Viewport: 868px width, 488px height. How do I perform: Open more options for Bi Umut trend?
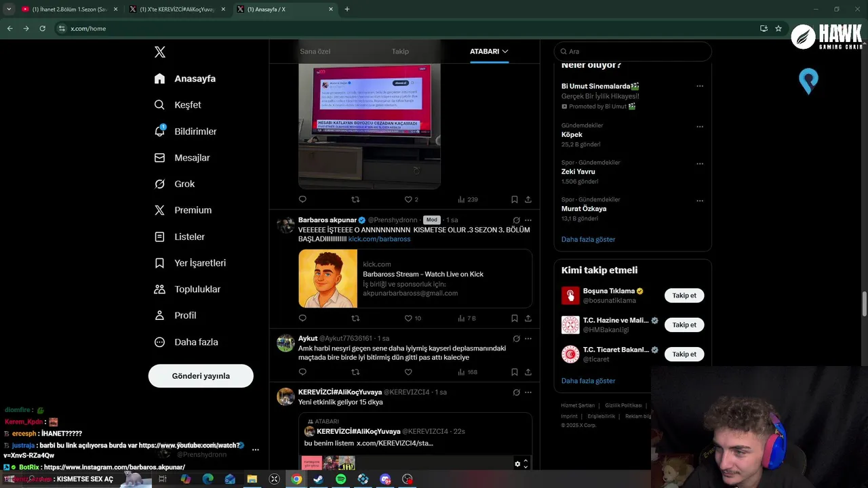[x=700, y=86]
